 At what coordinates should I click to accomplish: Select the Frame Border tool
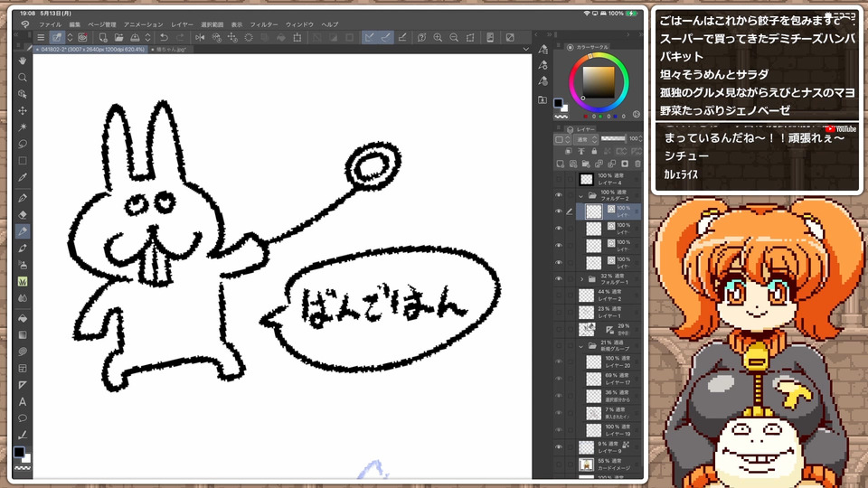click(22, 368)
